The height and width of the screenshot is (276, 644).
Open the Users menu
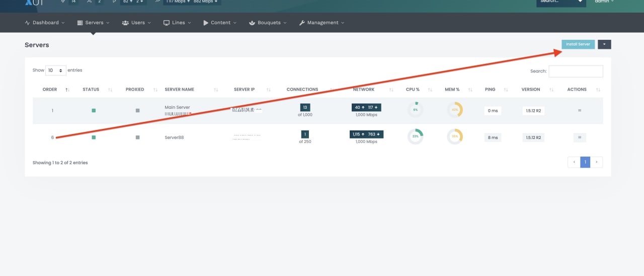point(136,23)
